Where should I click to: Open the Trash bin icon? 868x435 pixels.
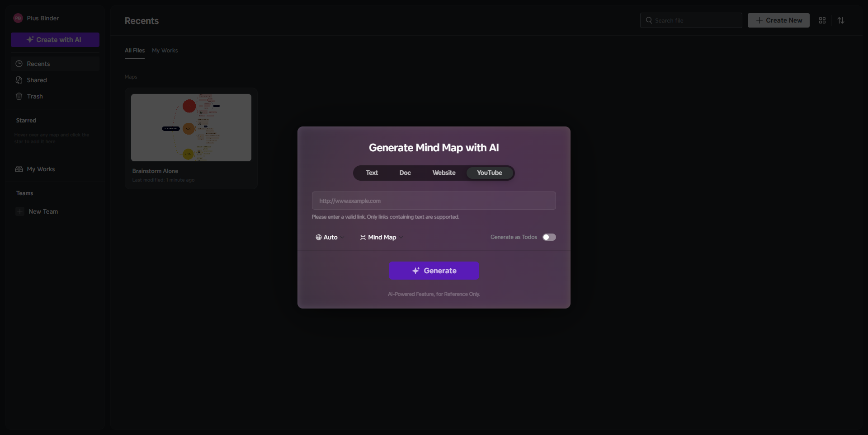click(19, 96)
